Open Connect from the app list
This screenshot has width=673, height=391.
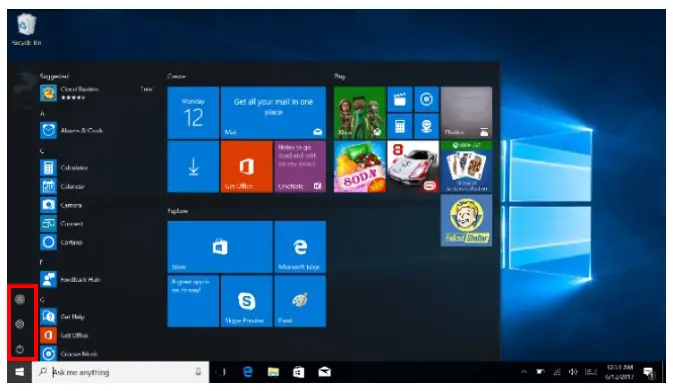(x=61, y=224)
